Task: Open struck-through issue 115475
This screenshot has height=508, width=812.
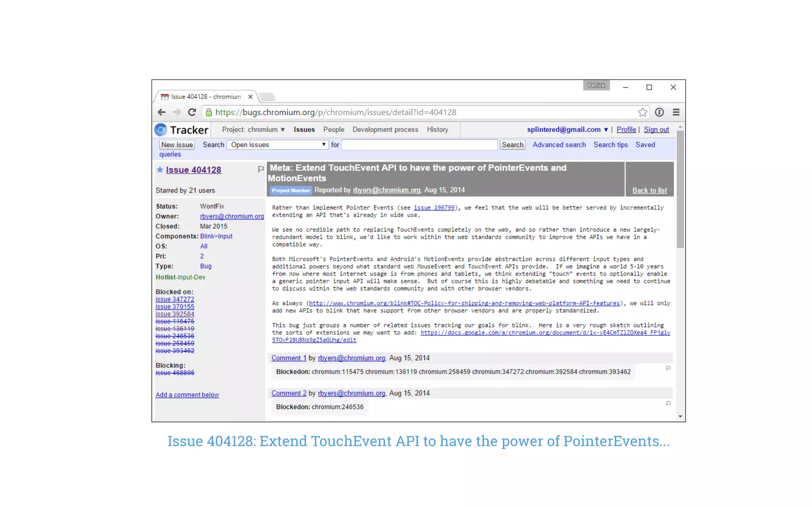Action: [x=175, y=321]
